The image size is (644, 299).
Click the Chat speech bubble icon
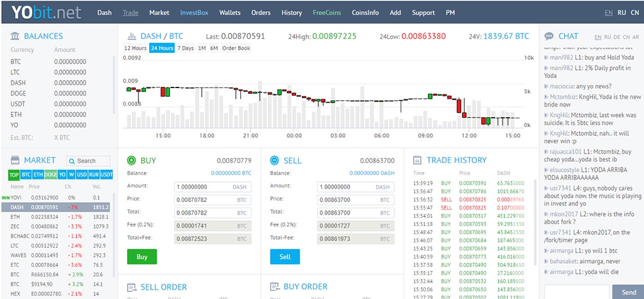click(549, 36)
